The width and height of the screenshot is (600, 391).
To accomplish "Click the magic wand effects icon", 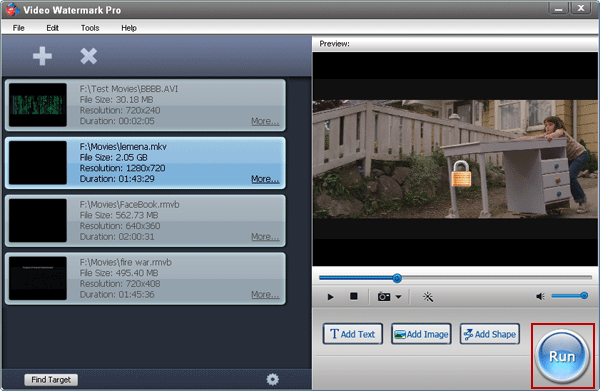I will point(428,297).
